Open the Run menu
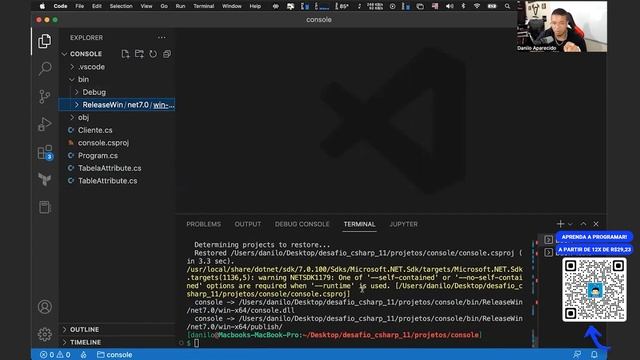The image size is (640, 360). pos(180,6)
